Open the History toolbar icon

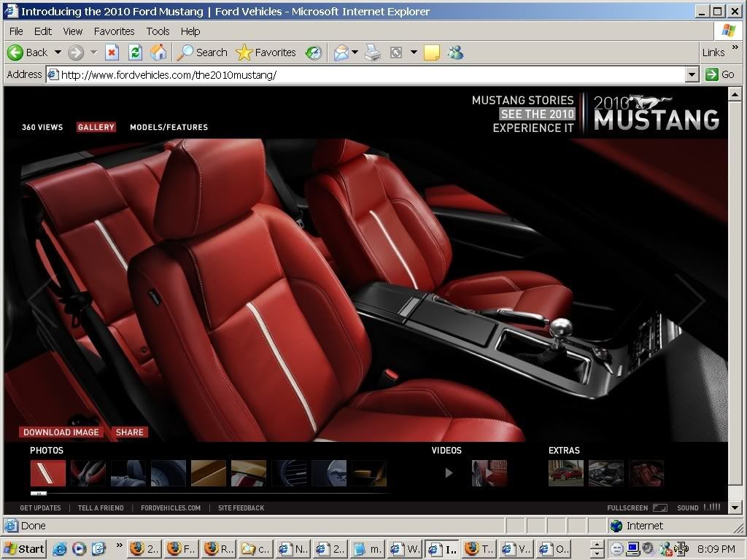314,52
